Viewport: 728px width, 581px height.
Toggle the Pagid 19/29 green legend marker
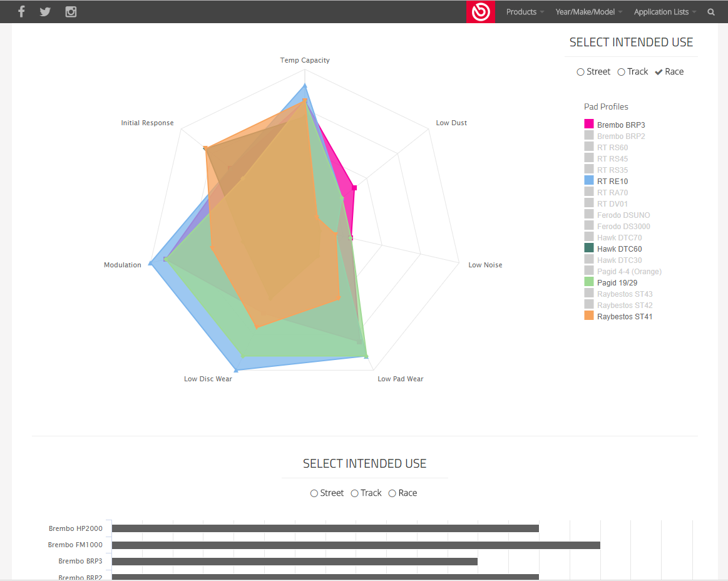pyautogui.click(x=589, y=282)
